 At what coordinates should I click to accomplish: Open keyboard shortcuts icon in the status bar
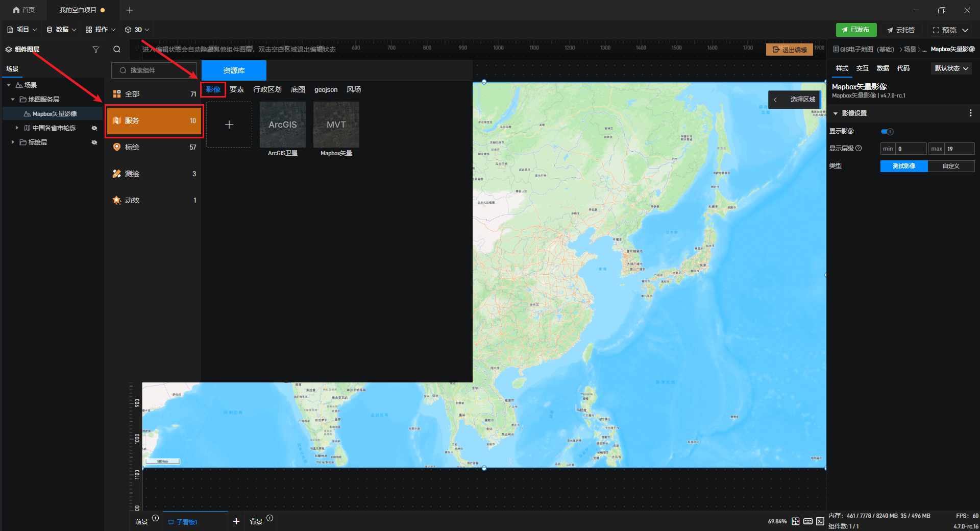pyautogui.click(x=807, y=521)
